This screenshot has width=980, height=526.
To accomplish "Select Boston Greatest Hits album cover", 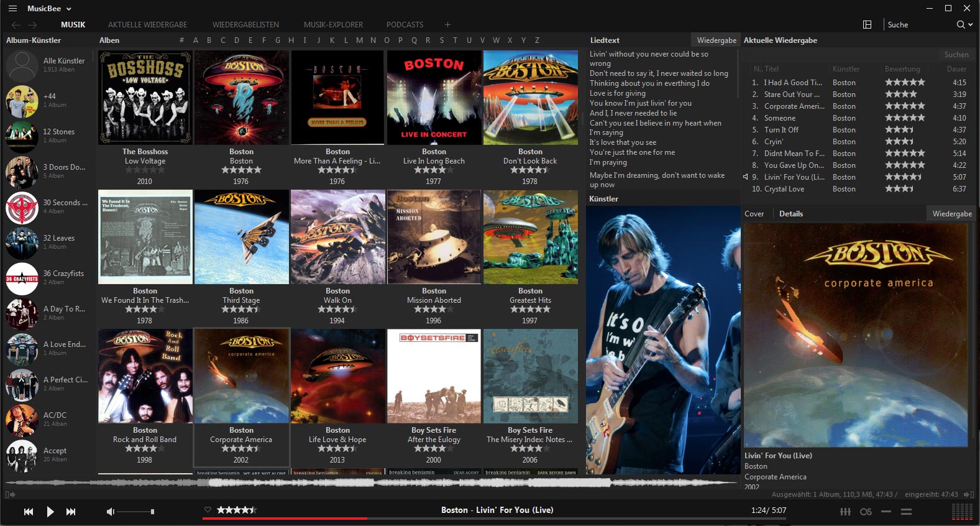I will (531, 237).
